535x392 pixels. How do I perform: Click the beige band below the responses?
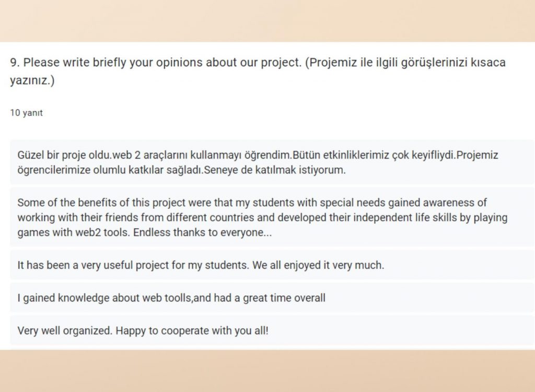pyautogui.click(x=267, y=371)
